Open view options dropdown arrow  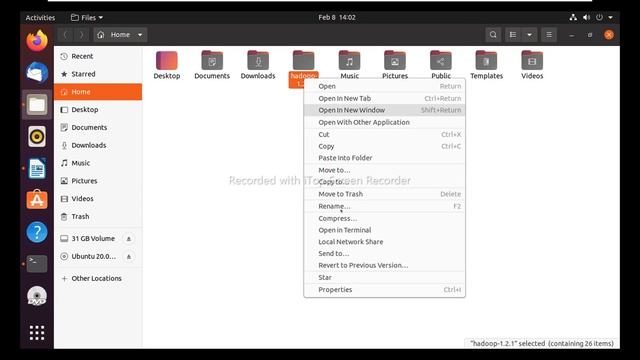529,35
